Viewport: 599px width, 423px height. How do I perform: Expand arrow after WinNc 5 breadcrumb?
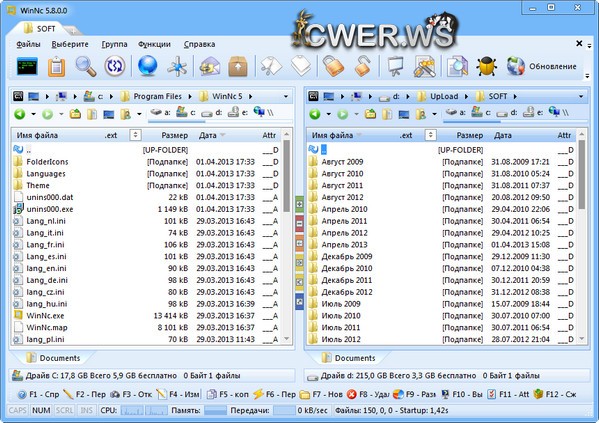tap(251, 97)
